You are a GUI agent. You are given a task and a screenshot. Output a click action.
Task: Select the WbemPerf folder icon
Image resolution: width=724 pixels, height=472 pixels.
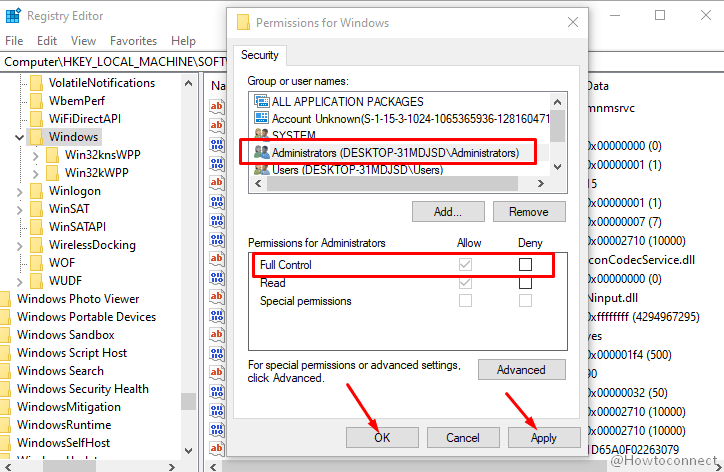tap(36, 101)
